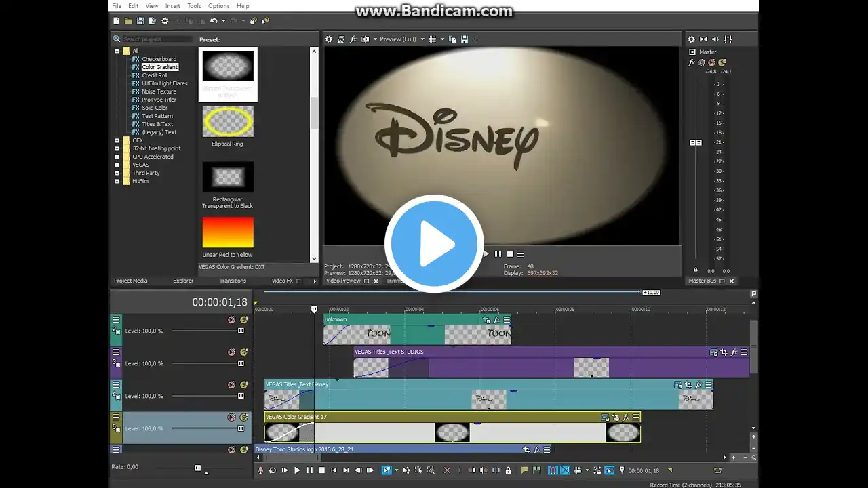
Task: Expand the GPU Accelerated folder
Action: tap(117, 157)
